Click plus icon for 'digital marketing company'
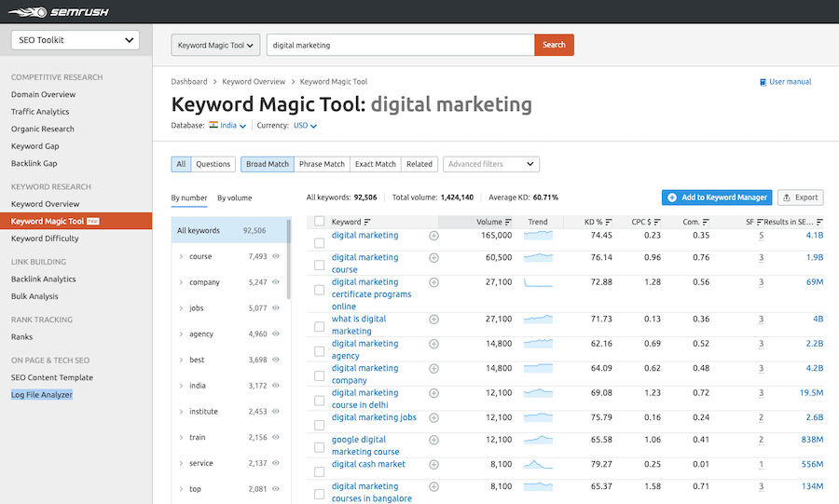 433,368
